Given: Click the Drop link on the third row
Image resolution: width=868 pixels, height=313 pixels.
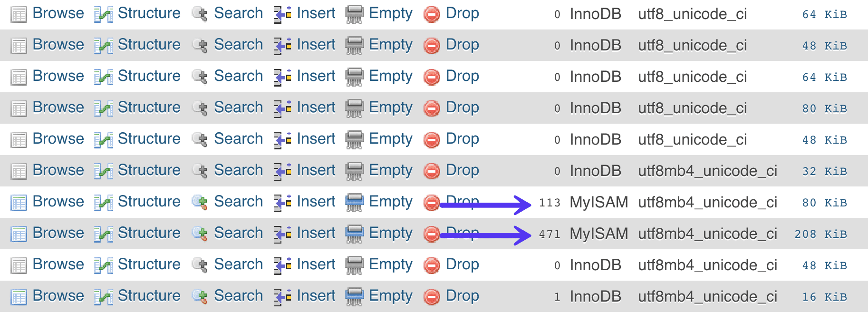Looking at the screenshot, I should pyautogui.click(x=463, y=76).
